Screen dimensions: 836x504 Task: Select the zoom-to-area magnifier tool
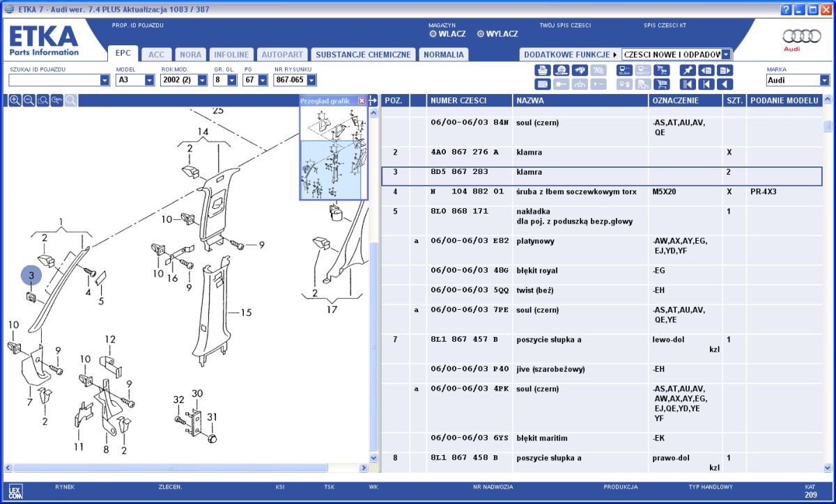pos(43,101)
